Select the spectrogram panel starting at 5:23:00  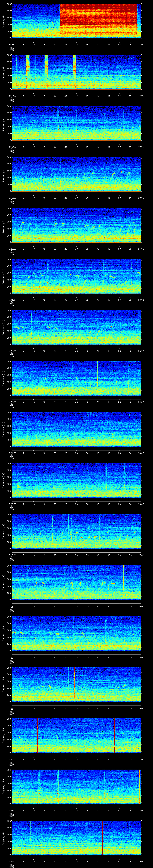76,378
